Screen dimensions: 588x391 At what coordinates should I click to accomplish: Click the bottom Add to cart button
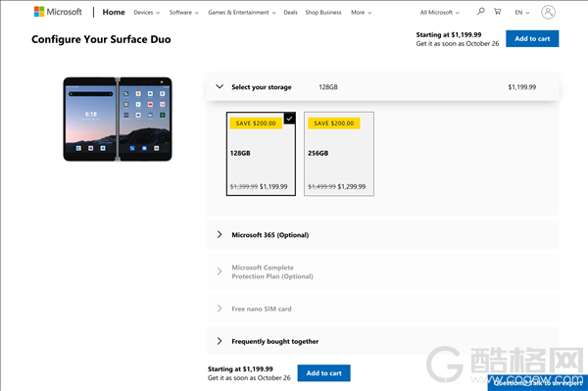pyautogui.click(x=324, y=373)
